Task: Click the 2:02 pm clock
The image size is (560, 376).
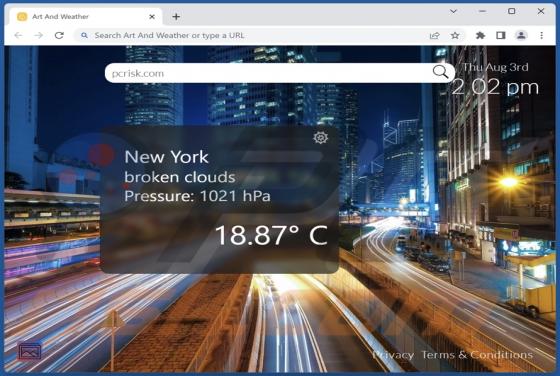Action: coord(495,87)
